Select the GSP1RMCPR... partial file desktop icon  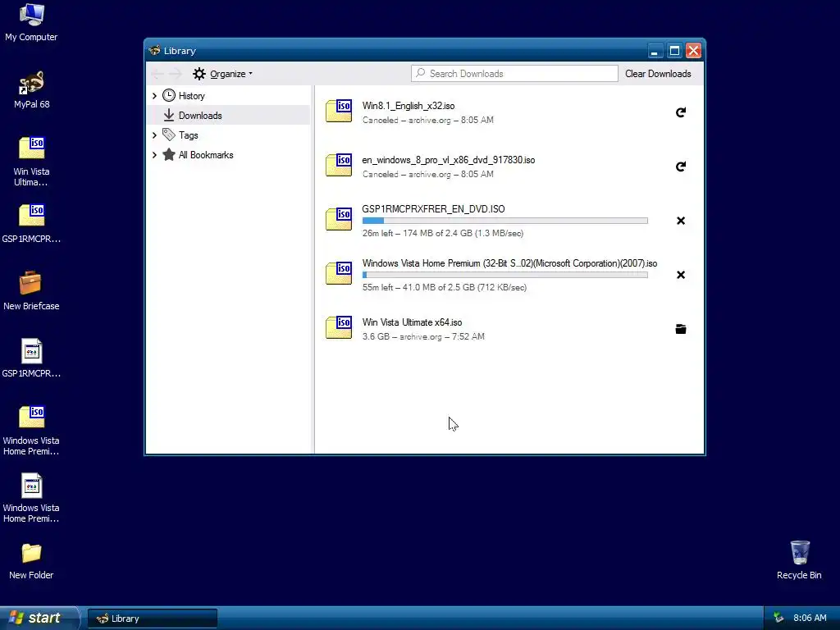click(31, 358)
